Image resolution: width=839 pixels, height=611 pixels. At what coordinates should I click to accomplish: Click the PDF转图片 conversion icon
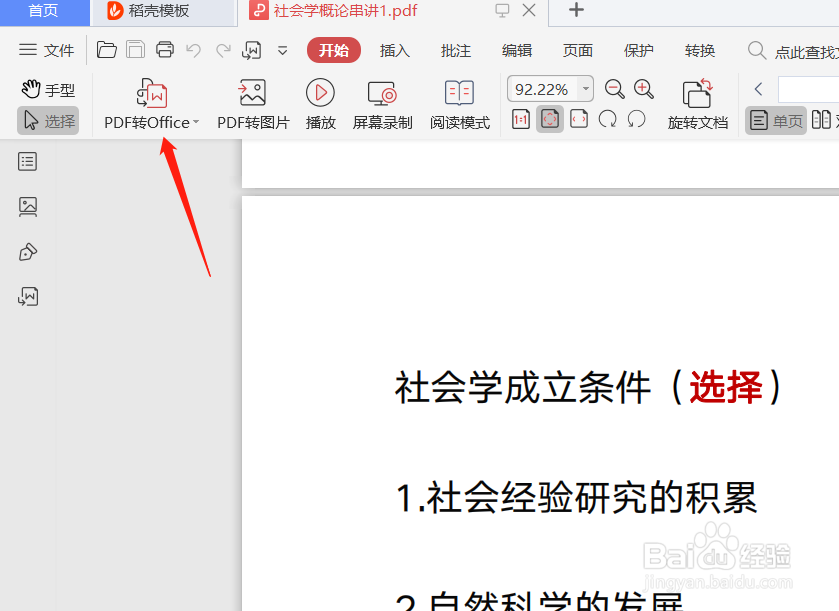coord(251,100)
